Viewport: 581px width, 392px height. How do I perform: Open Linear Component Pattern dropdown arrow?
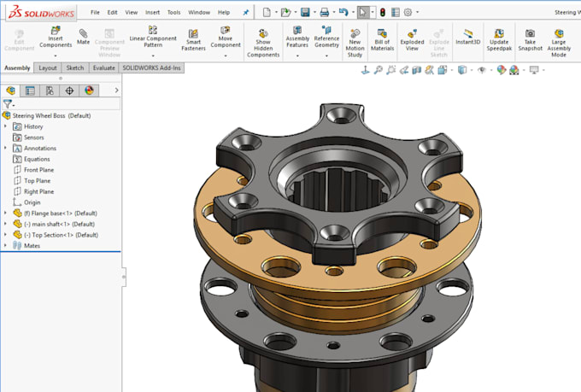153,56
